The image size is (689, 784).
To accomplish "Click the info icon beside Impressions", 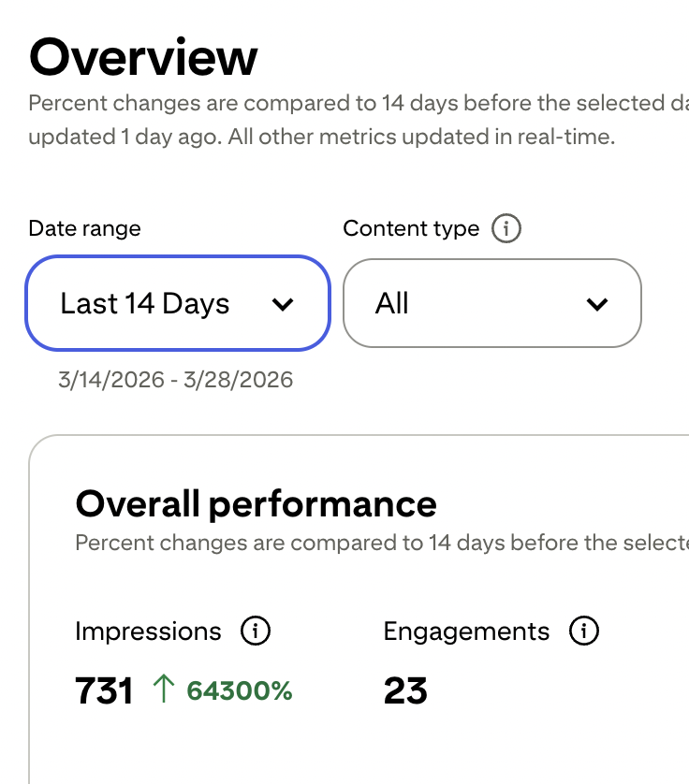I will [x=256, y=631].
